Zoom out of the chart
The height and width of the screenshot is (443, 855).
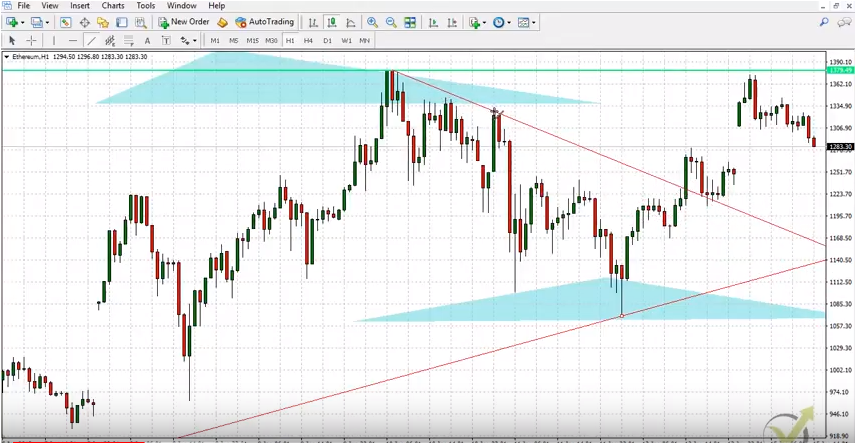[391, 22]
